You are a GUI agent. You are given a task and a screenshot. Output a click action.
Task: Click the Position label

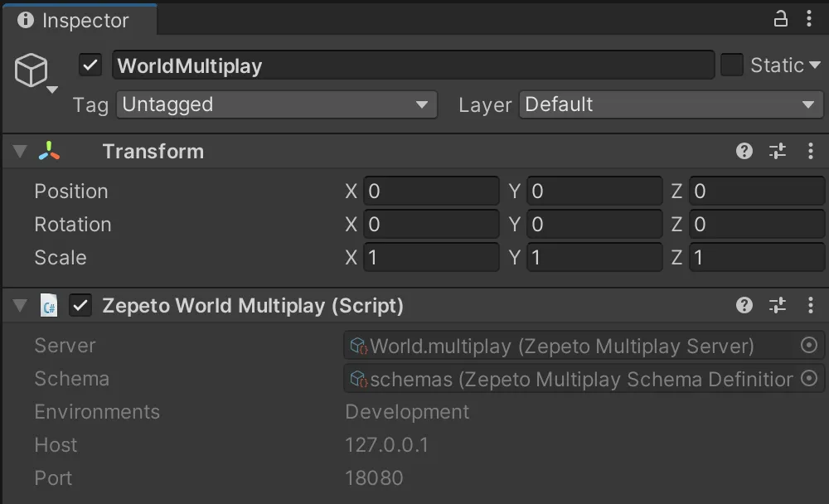[70, 191]
